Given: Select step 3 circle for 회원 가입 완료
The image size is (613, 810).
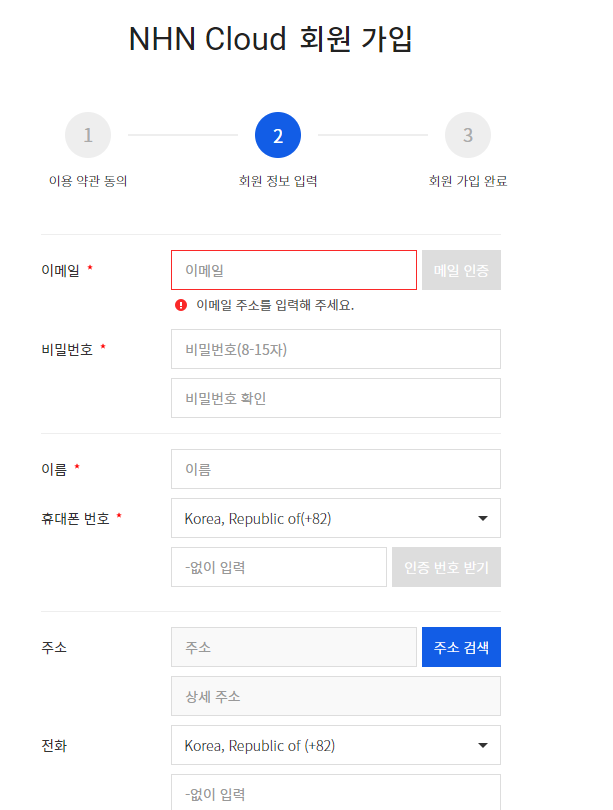Looking at the screenshot, I should (x=468, y=135).
